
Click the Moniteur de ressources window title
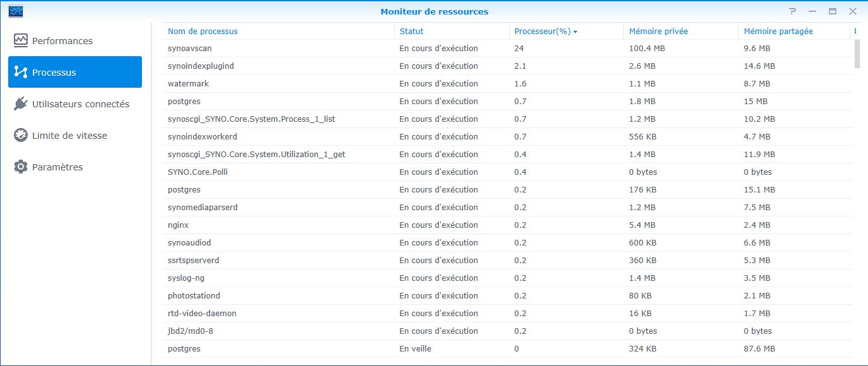coord(434,11)
